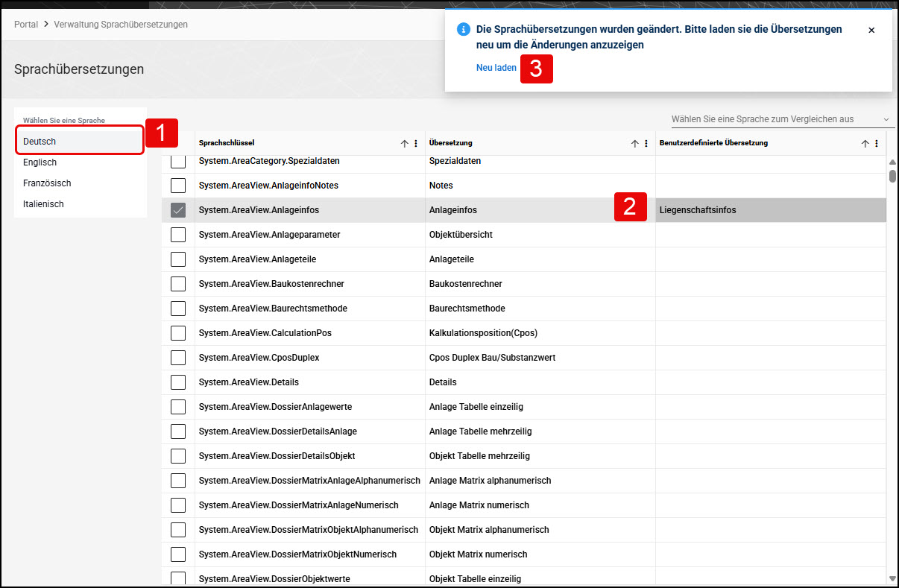The height and width of the screenshot is (588, 899).
Task: Sort Übersetzung column using arrow icon
Action: (x=635, y=144)
